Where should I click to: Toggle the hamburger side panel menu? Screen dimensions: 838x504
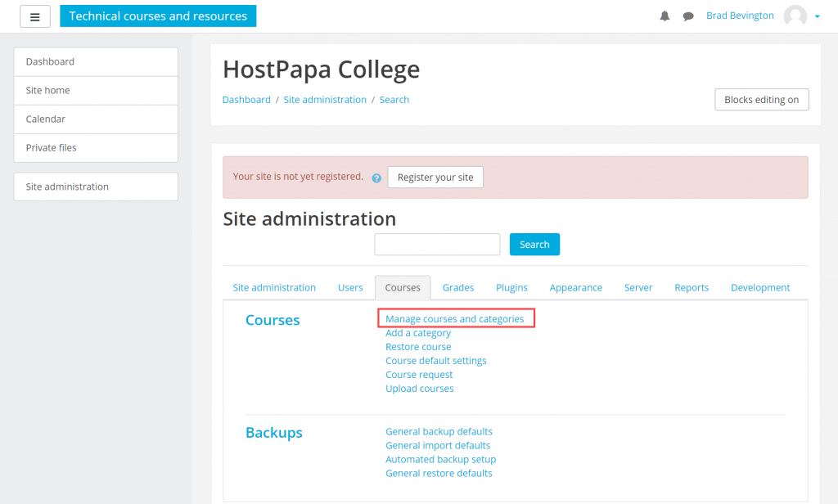pos(34,16)
